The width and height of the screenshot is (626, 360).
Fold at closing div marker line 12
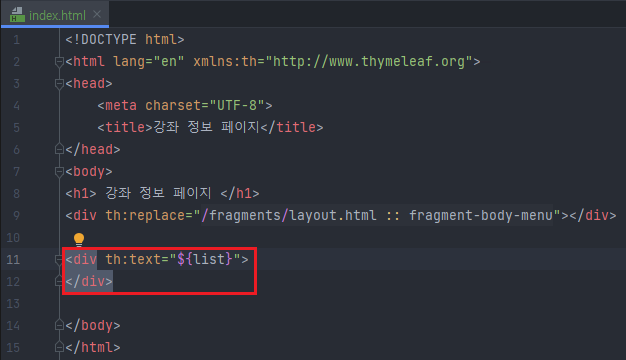pyautogui.click(x=59, y=281)
